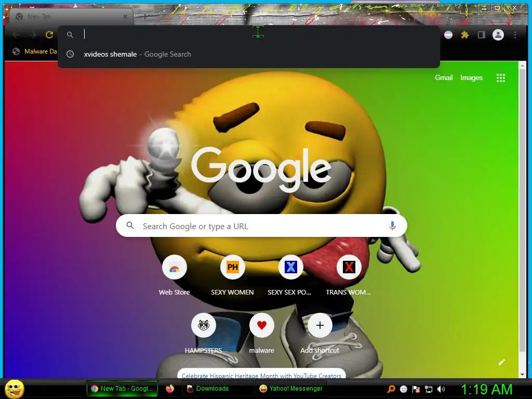Click the globe icon of the bookmark
532x399 pixels.
click(x=16, y=51)
